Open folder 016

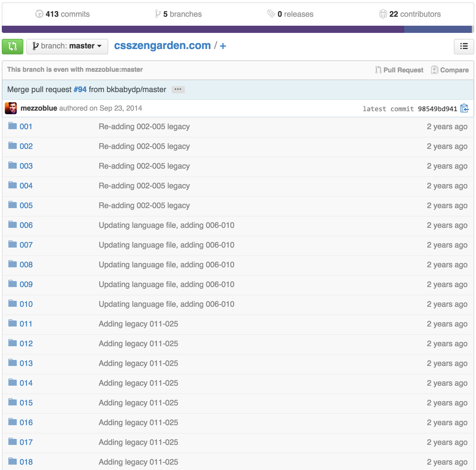[26, 422]
